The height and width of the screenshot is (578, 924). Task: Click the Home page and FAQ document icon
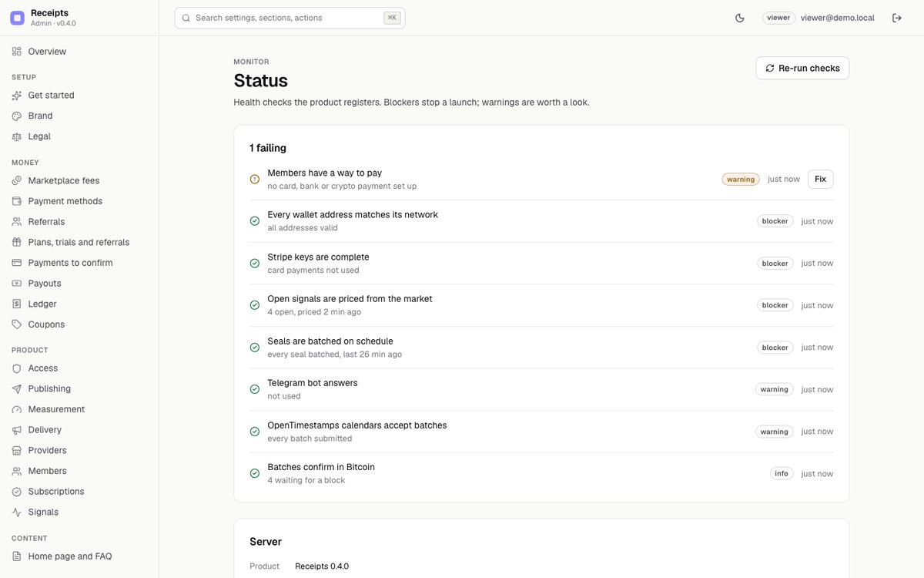[x=17, y=556]
